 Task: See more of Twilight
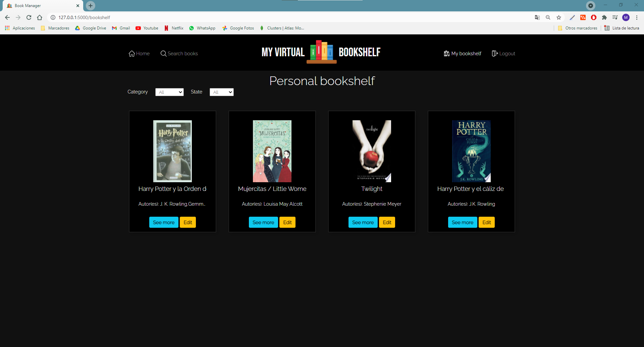363,222
